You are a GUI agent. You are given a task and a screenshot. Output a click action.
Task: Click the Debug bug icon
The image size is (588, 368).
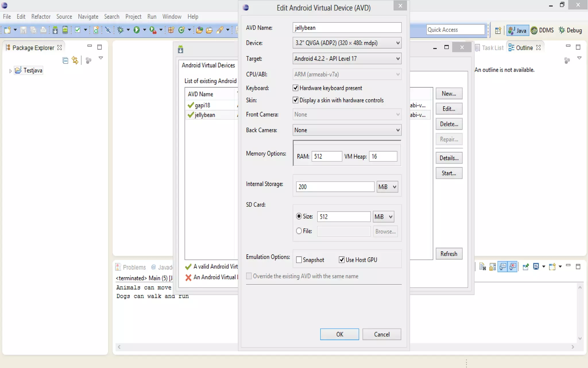(x=120, y=30)
